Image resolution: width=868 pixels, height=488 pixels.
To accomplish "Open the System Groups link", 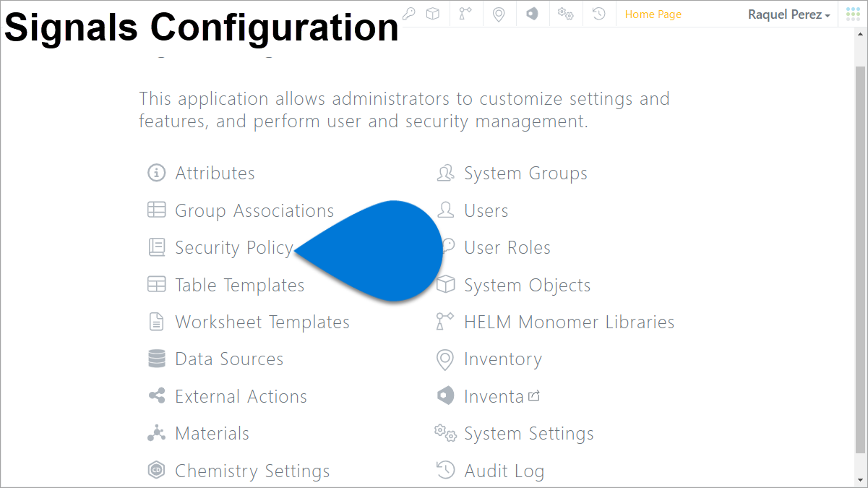I will click(525, 174).
